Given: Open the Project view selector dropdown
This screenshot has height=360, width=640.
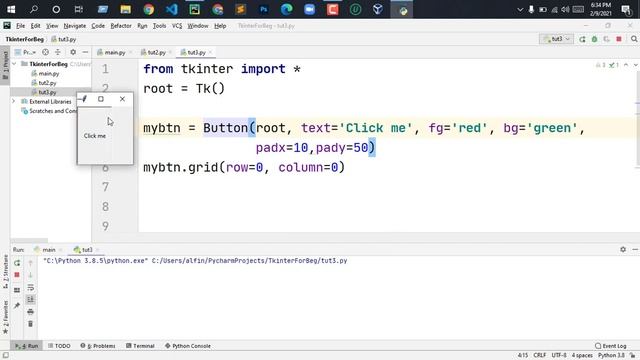Looking at the screenshot, I should click(x=25, y=52).
